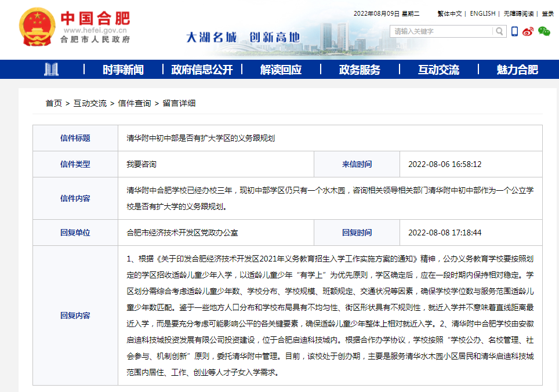Open the 政府信息公开 menu
559x392 pixels.
tap(202, 70)
